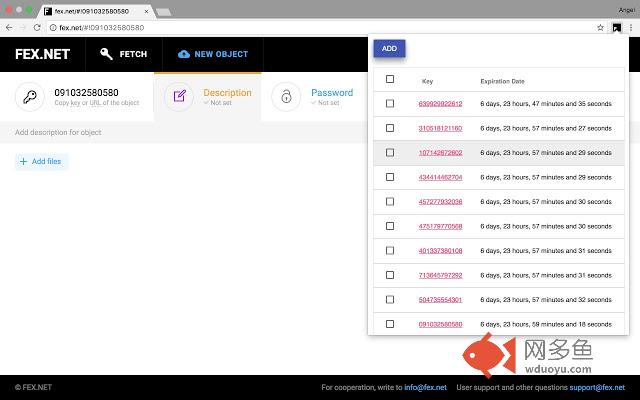Viewport: 640px width, 400px height.
Task: Click the Expiration Date column header
Action: pyautogui.click(x=502, y=81)
